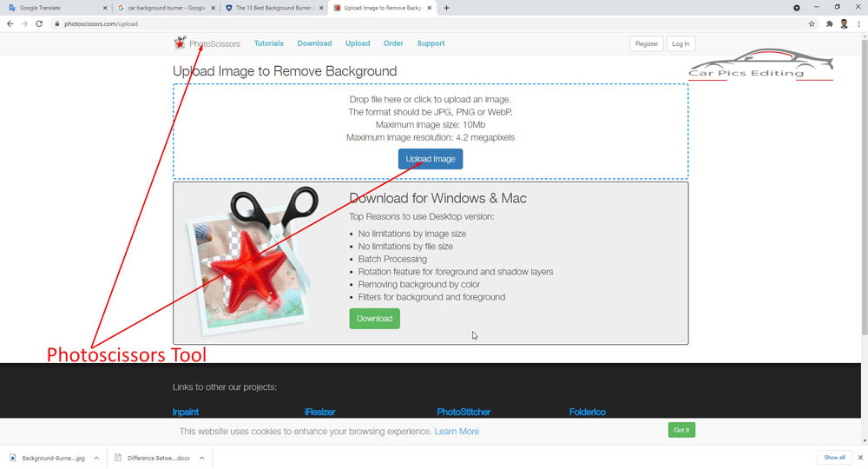Screen dimensions: 868x469
Task: Open the Order nav item
Action: point(393,43)
